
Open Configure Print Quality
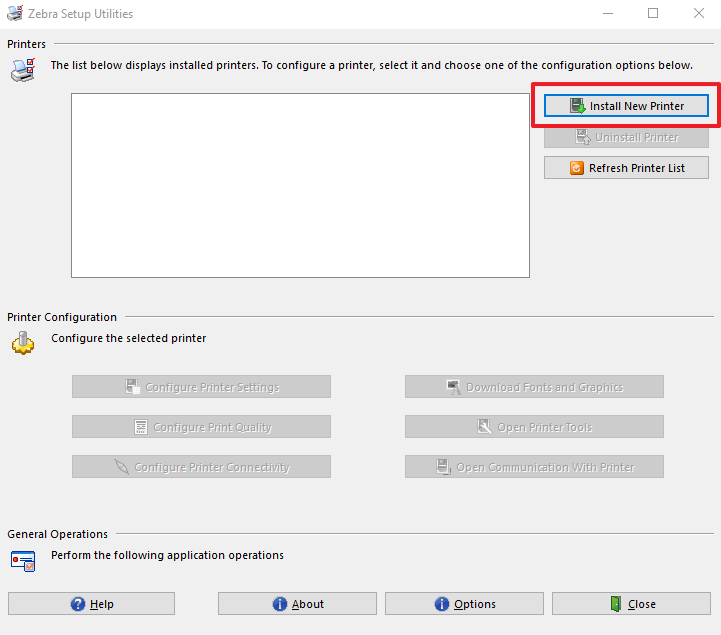(201, 427)
